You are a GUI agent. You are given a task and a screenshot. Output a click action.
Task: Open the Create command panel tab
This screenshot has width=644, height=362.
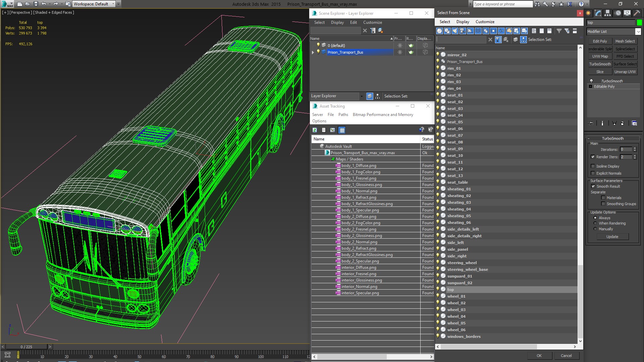588,13
